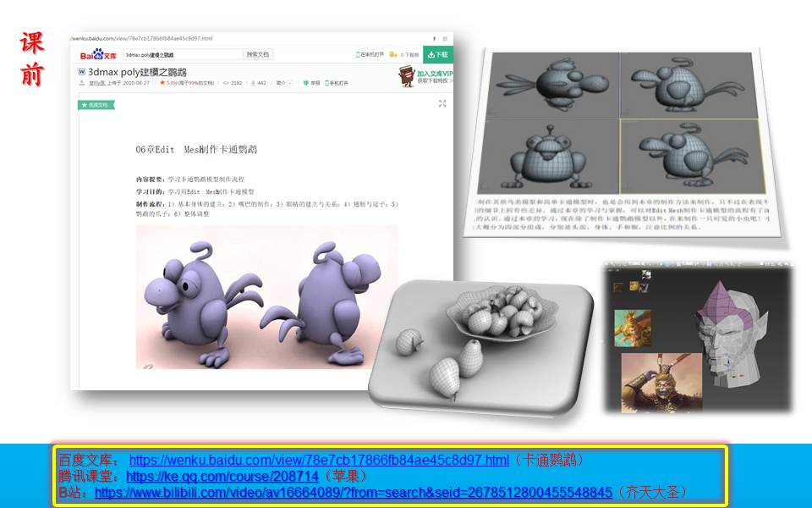
Task: Open the ke.qq.com course link
Action: pyautogui.click(x=222, y=476)
